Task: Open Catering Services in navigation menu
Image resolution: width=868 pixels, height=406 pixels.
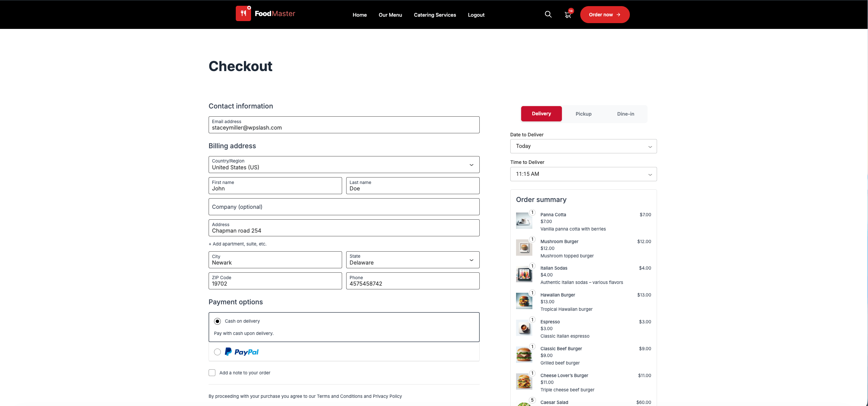Action: [435, 15]
